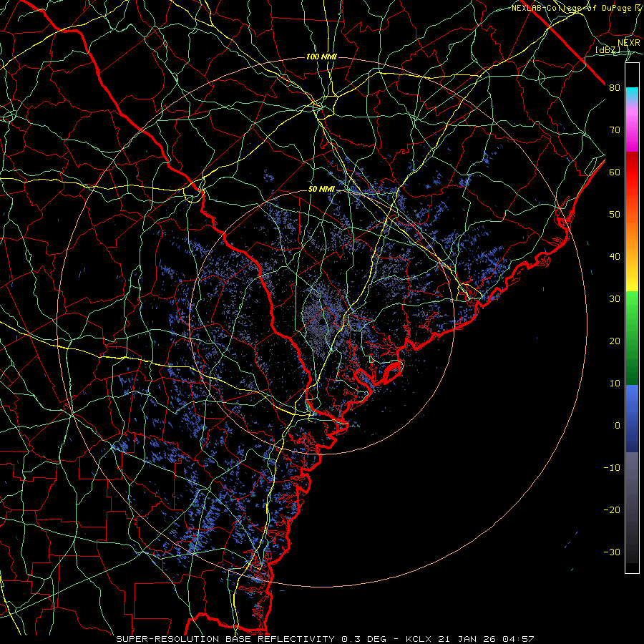Click the cyan segment atop the color bar
This screenshot has width=644, height=644.
click(x=632, y=94)
